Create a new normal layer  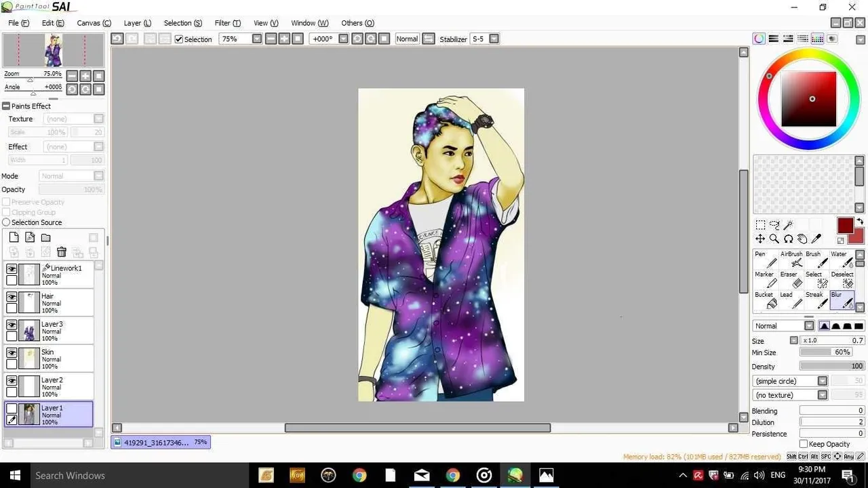click(14, 237)
